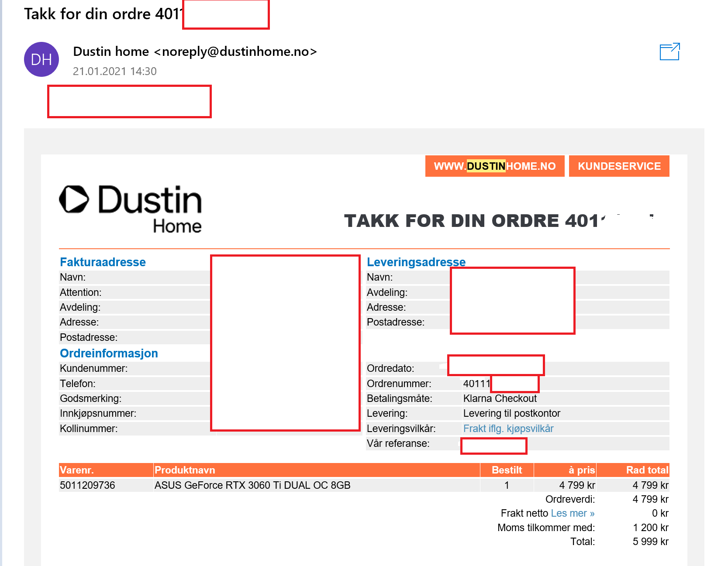Click the Ordreinformasjon heading

pos(109,353)
